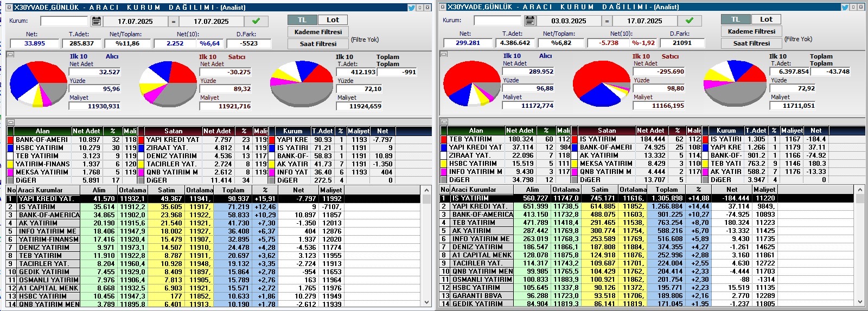Click the Ilk 10 Alıcı pie chart, left window
The width and height of the screenshot is (868, 311).
pyautogui.click(x=38, y=84)
